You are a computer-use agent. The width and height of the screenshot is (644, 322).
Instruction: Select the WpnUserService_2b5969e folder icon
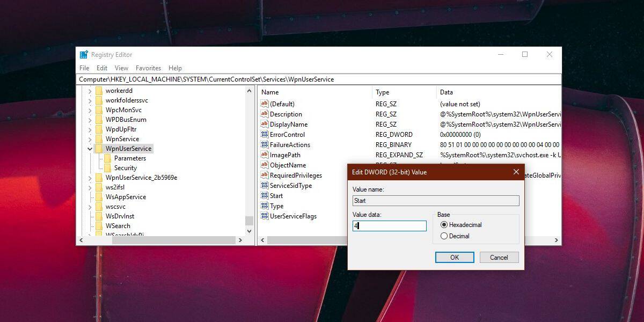tap(99, 178)
